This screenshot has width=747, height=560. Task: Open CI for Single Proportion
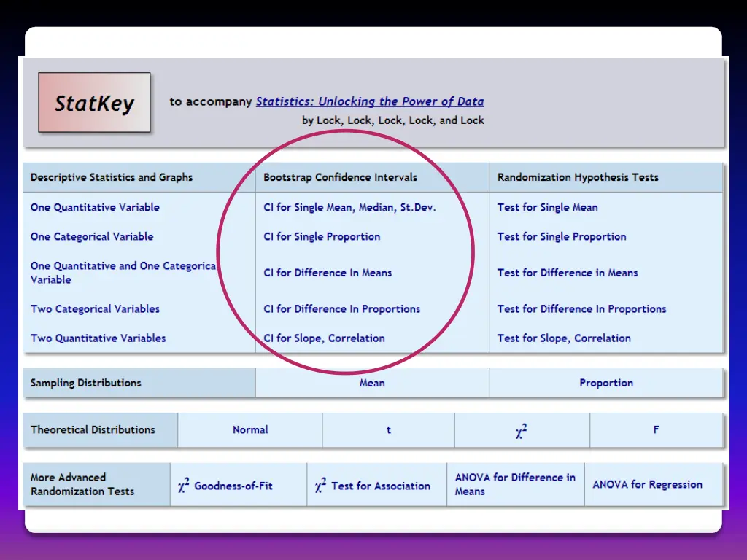pyautogui.click(x=322, y=237)
